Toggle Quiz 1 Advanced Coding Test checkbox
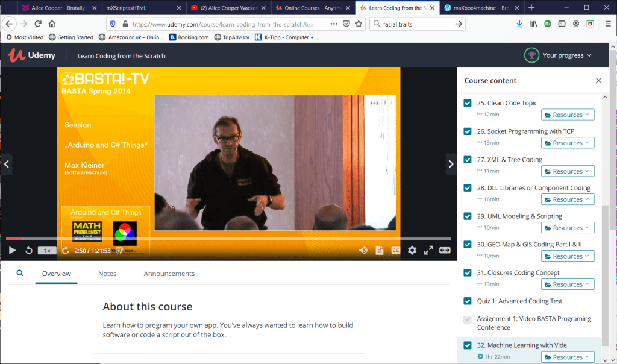 click(468, 301)
